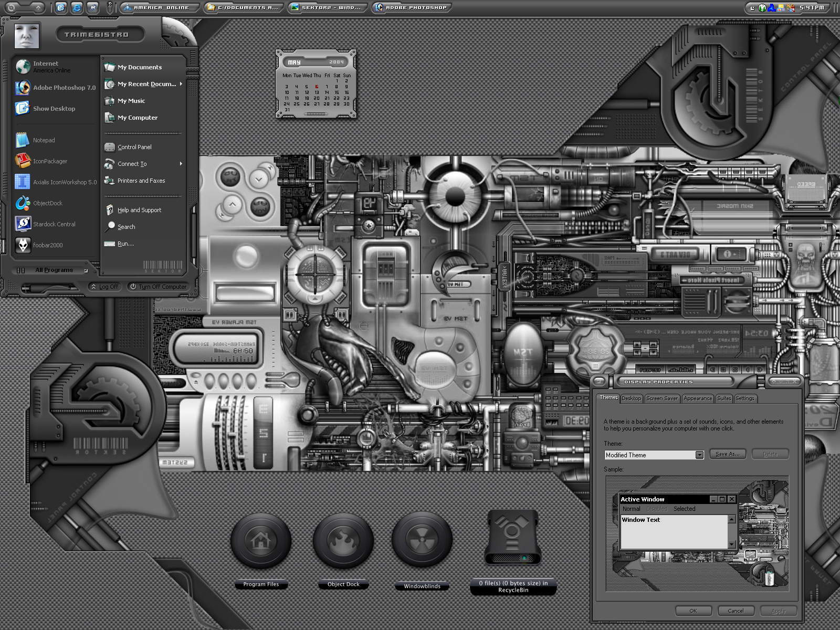840x630 pixels.
Task: Select day 6 on the calendar widget
Action: pos(317,87)
